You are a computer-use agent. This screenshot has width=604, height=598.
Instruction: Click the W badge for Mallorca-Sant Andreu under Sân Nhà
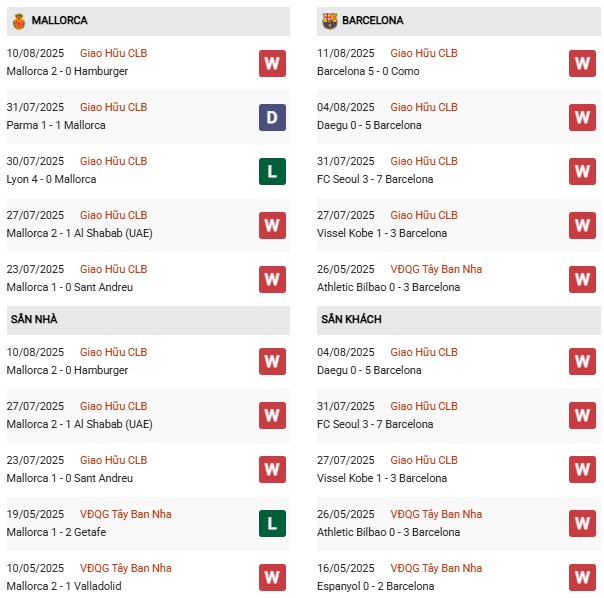point(272,469)
